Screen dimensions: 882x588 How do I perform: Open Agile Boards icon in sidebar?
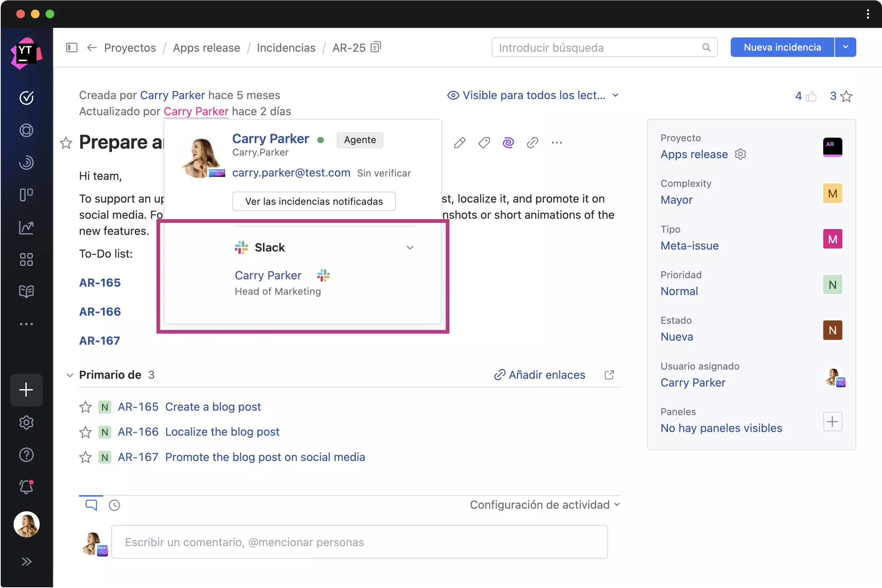(26, 195)
